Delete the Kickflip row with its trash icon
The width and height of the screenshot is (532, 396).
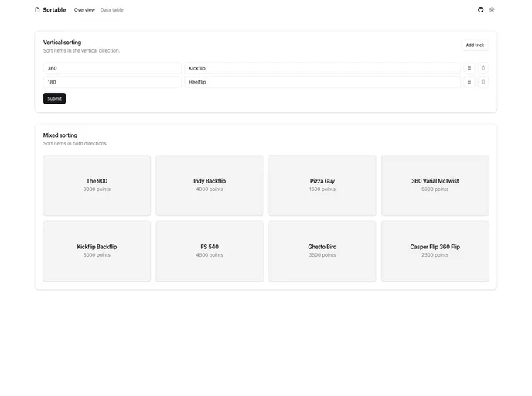click(483, 68)
